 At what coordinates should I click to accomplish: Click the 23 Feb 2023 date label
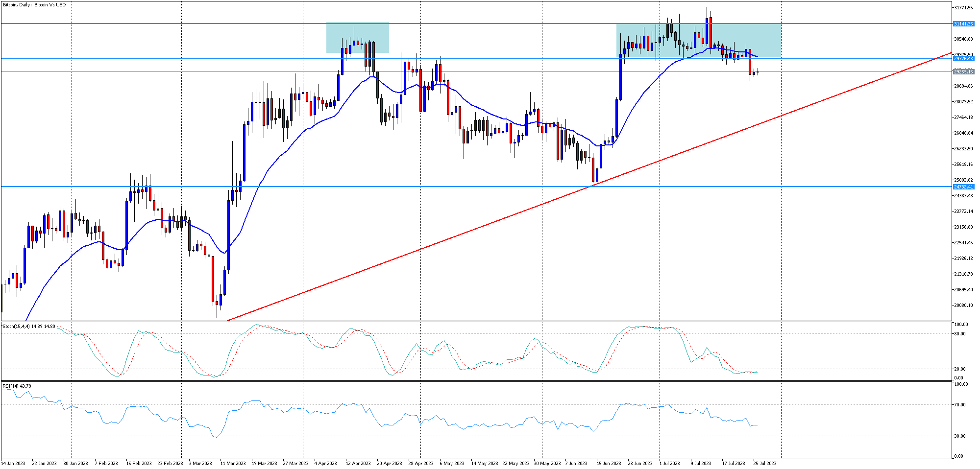point(170,463)
